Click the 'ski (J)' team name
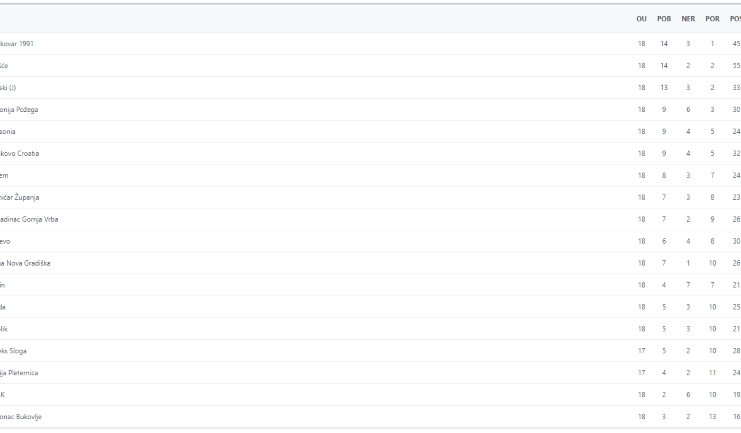This screenshot has width=741, height=433. coord(8,87)
